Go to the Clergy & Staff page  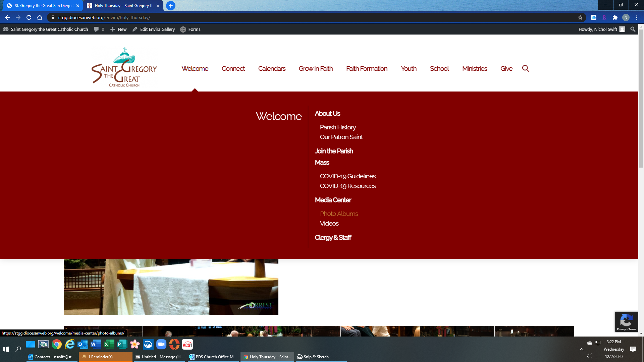point(333,237)
